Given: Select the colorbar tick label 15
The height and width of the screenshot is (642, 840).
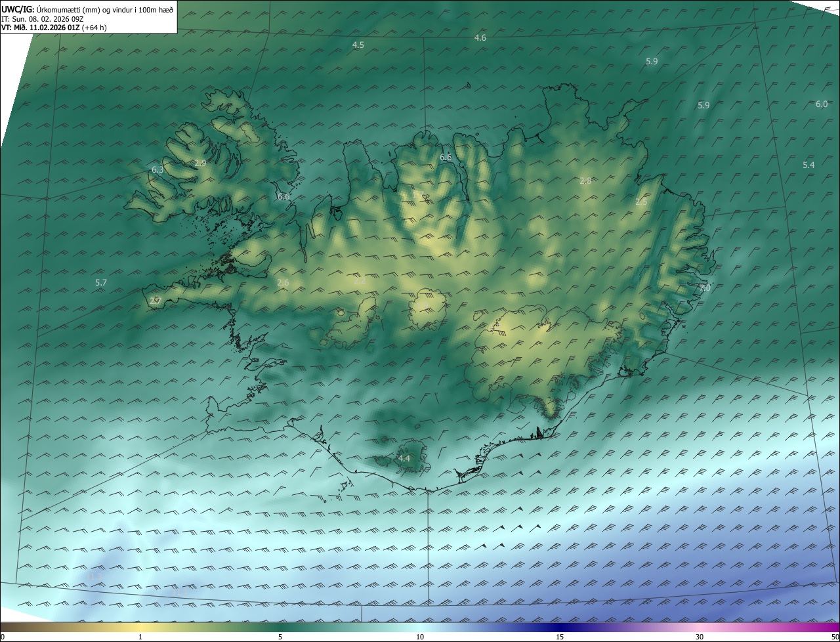Looking at the screenshot, I should [560, 637].
